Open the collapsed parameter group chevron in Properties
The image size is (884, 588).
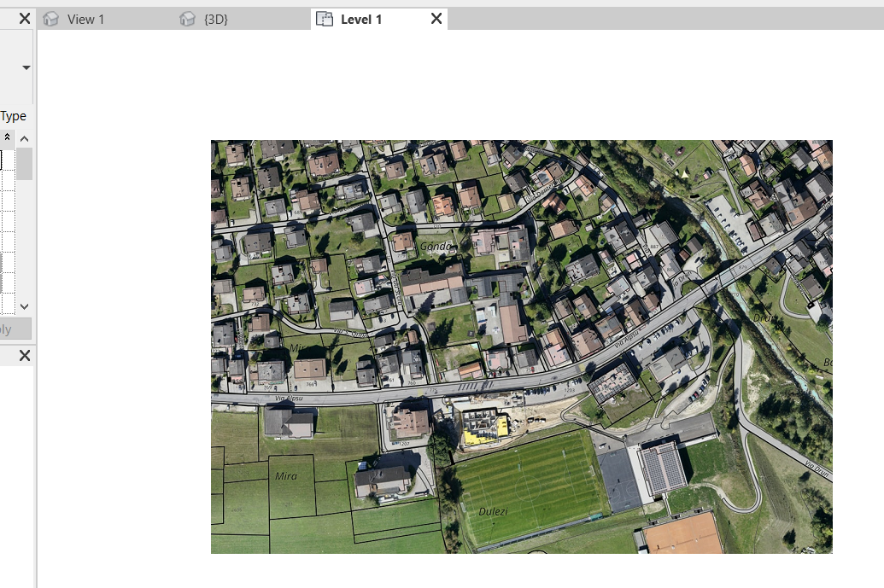(7, 137)
